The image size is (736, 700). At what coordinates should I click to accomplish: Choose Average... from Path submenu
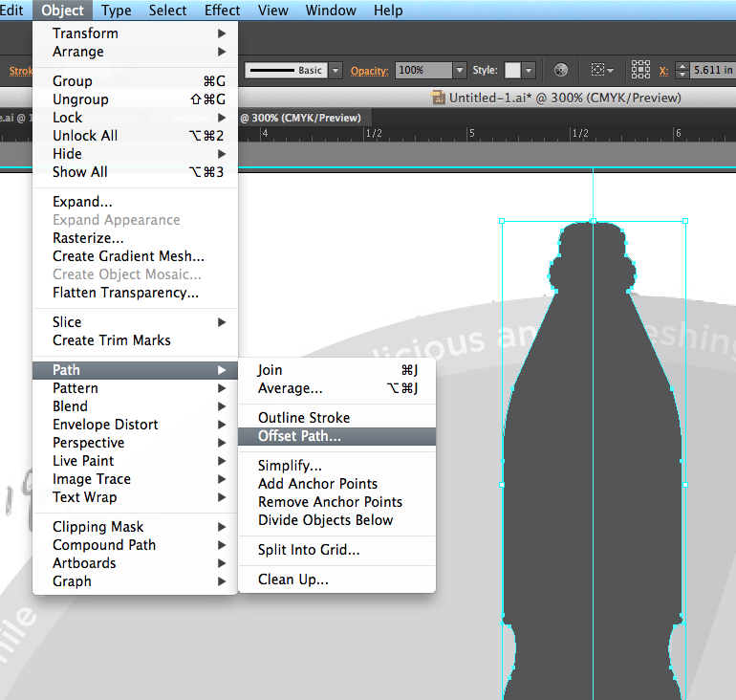point(337,388)
